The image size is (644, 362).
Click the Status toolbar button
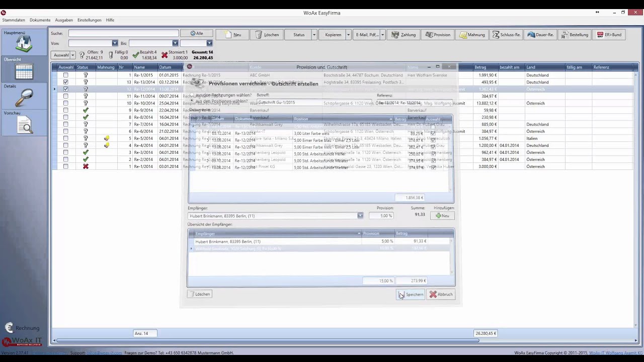298,35
